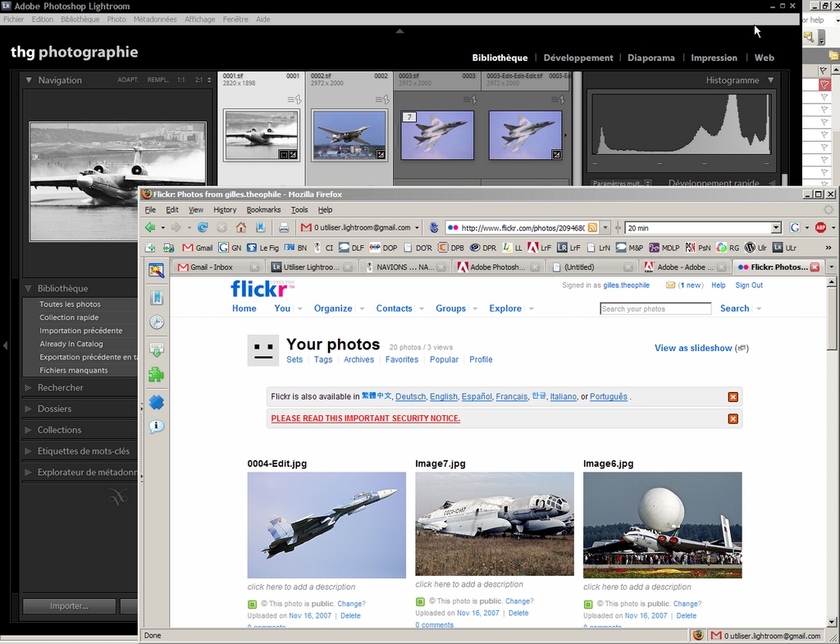This screenshot has height=644, width=840.
Task: Click the Print icon in Firefox toolbar
Action: [284, 228]
